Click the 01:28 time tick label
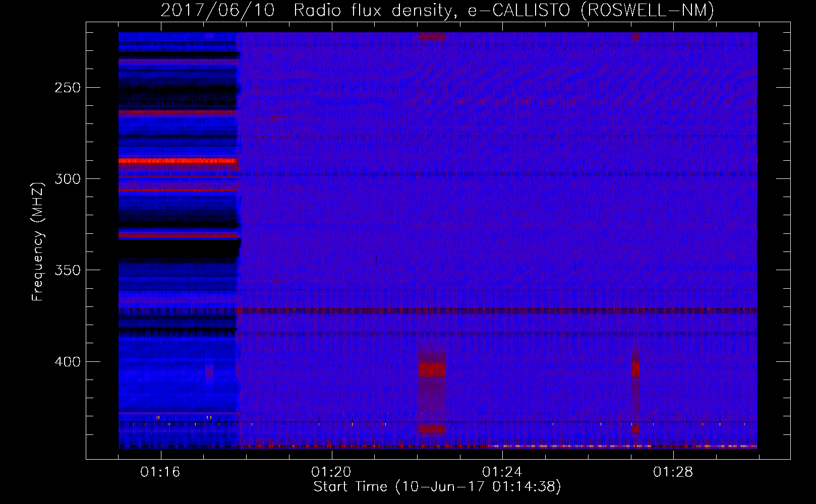 coord(673,472)
